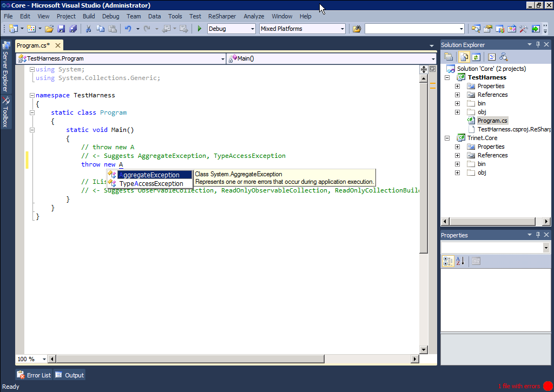
Task: Click the Navigate Backward icon
Action: click(167, 29)
